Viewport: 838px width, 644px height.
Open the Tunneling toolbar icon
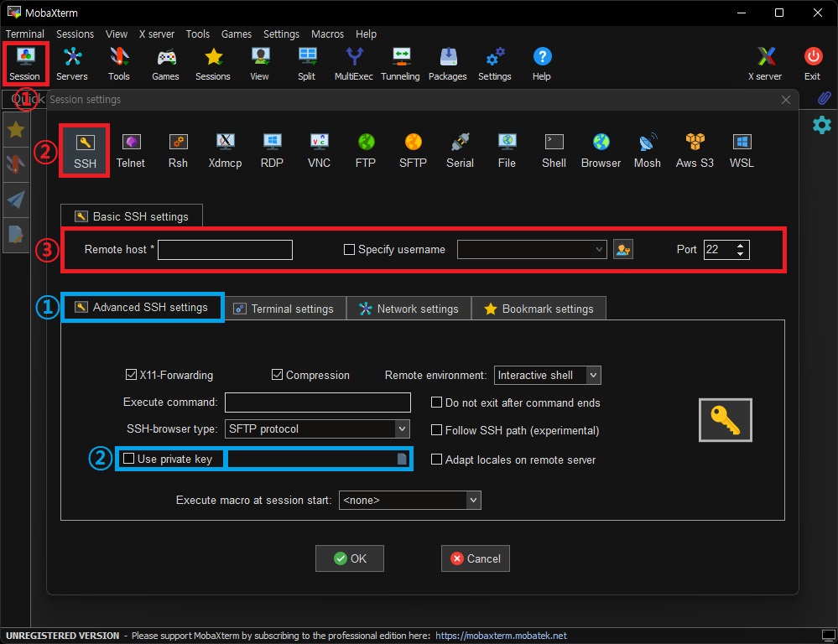point(400,64)
